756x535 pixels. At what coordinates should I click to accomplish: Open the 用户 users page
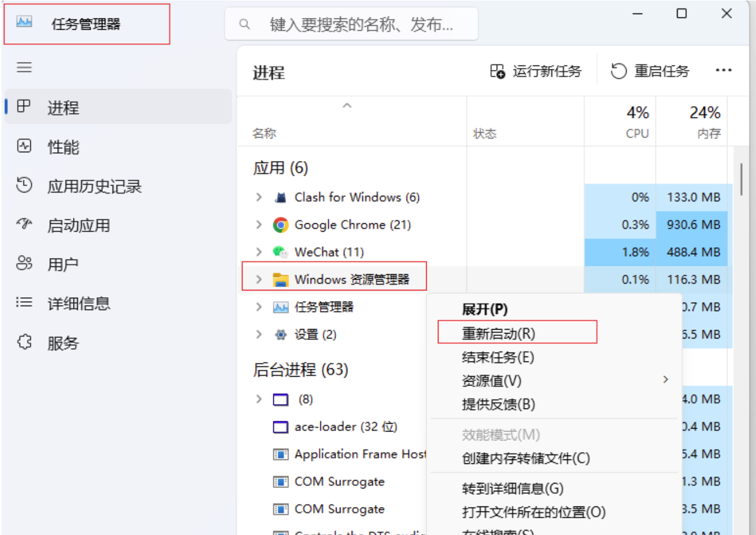tap(62, 264)
